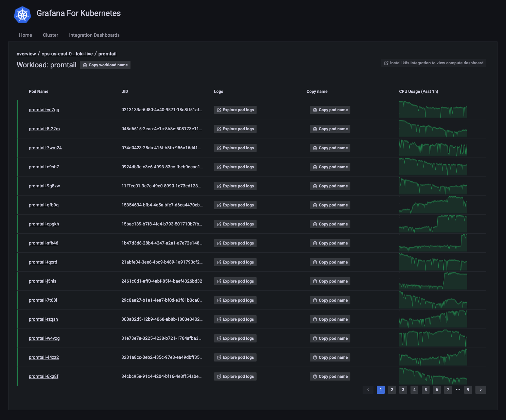Jump to page 9 of pods

click(x=468, y=390)
